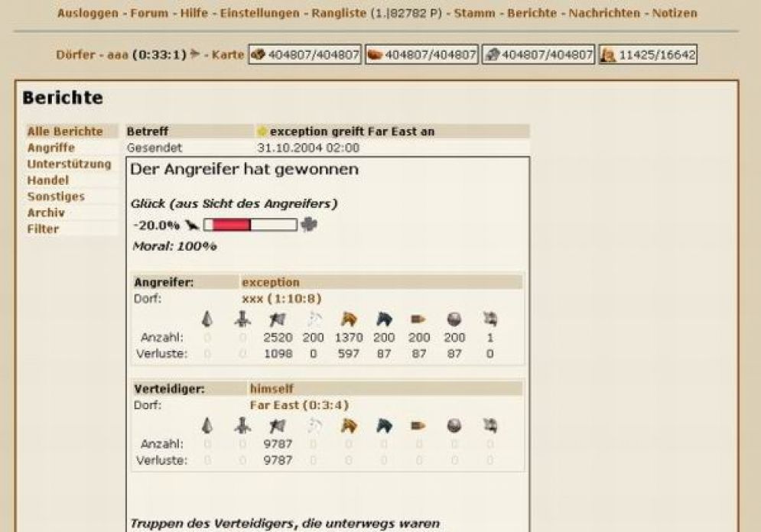Click defender's spearman unit icon
The image size is (761, 532).
point(207,426)
